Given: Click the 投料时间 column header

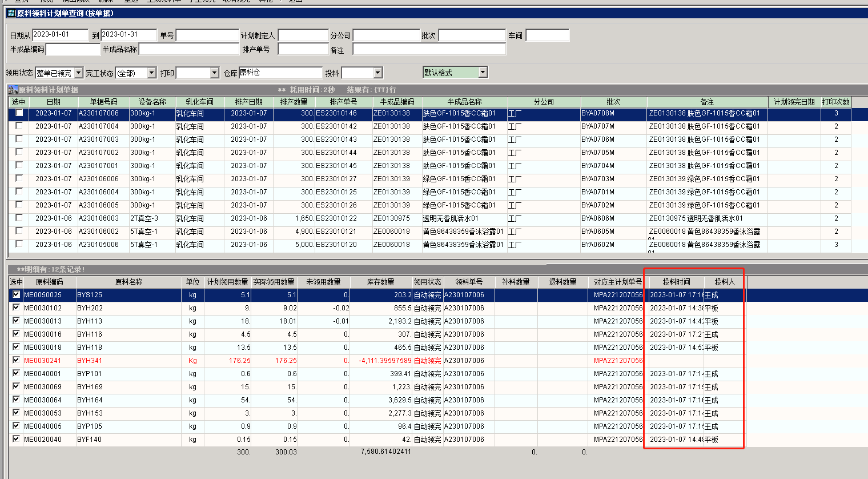Looking at the screenshot, I should [676, 282].
